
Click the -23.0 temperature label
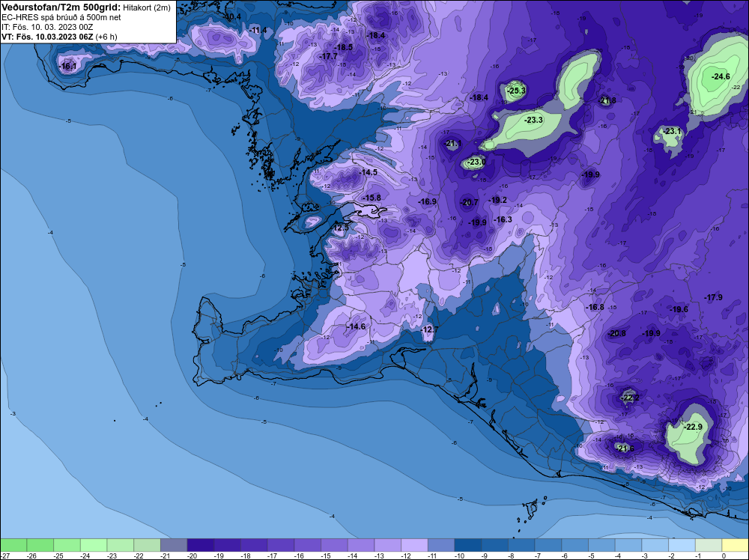(x=476, y=162)
